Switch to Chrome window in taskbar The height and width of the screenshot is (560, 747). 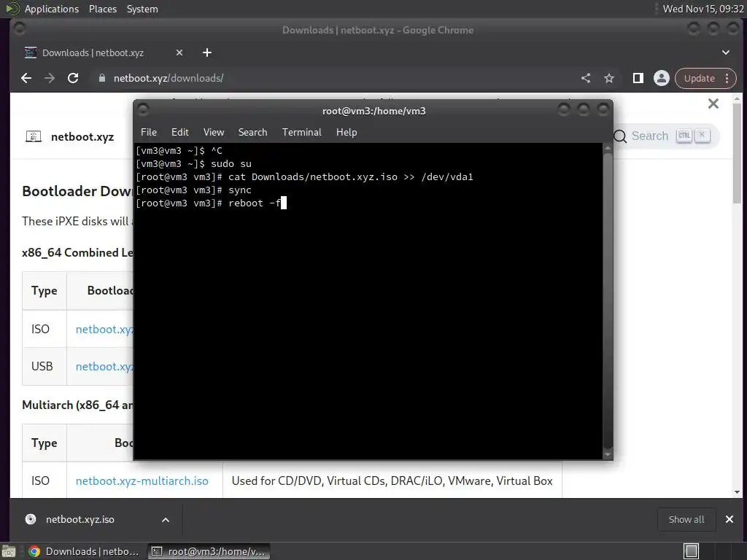(84, 551)
